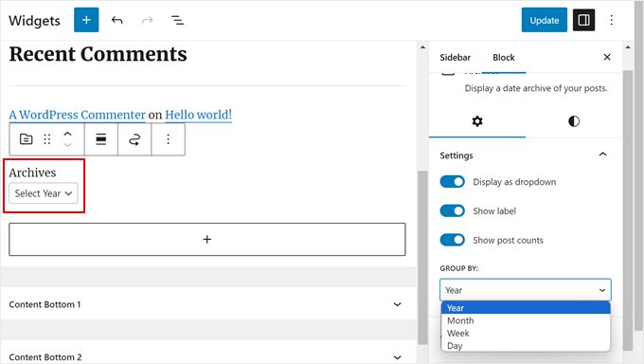Move the Archives block up

click(x=68, y=134)
